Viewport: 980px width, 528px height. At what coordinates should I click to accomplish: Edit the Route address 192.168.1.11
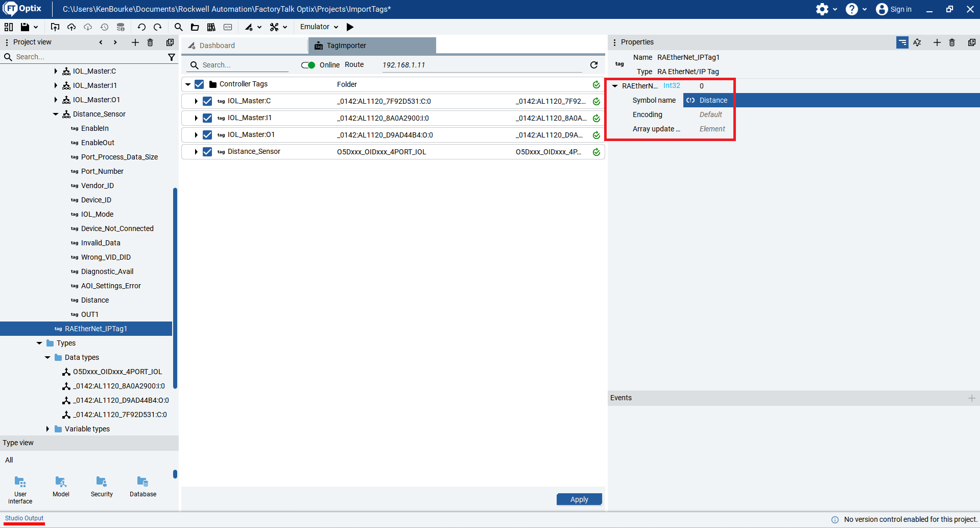coord(483,65)
